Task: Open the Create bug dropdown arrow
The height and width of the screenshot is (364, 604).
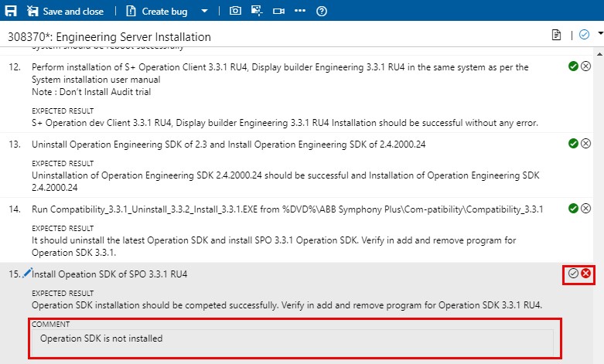Action: [x=204, y=11]
